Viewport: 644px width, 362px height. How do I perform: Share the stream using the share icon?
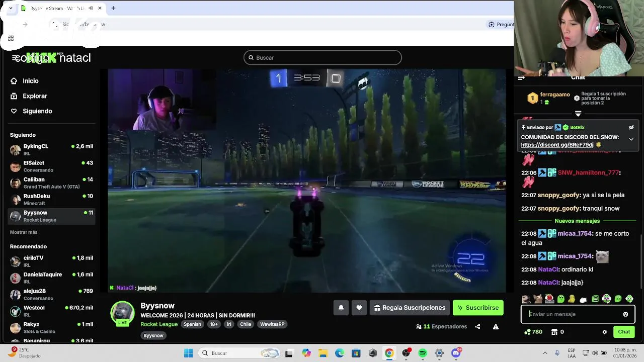click(x=477, y=327)
